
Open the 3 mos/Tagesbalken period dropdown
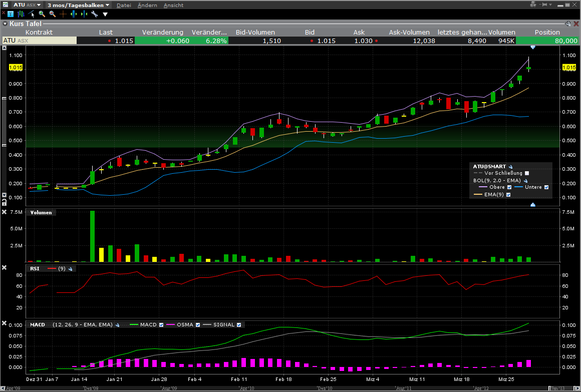tap(78, 5)
